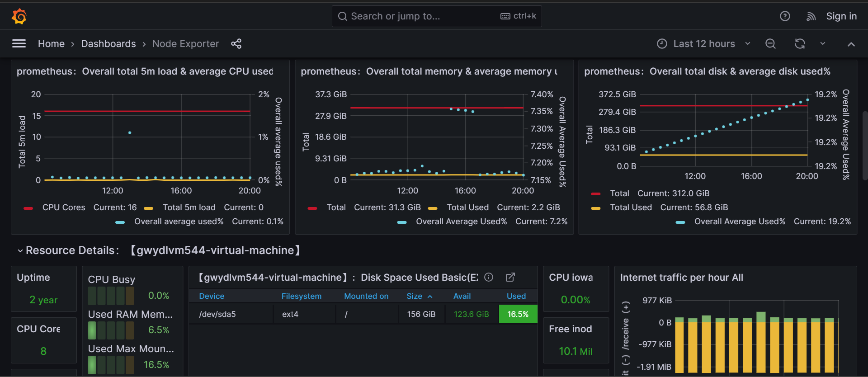Open the hamburger navigation menu

click(x=19, y=43)
